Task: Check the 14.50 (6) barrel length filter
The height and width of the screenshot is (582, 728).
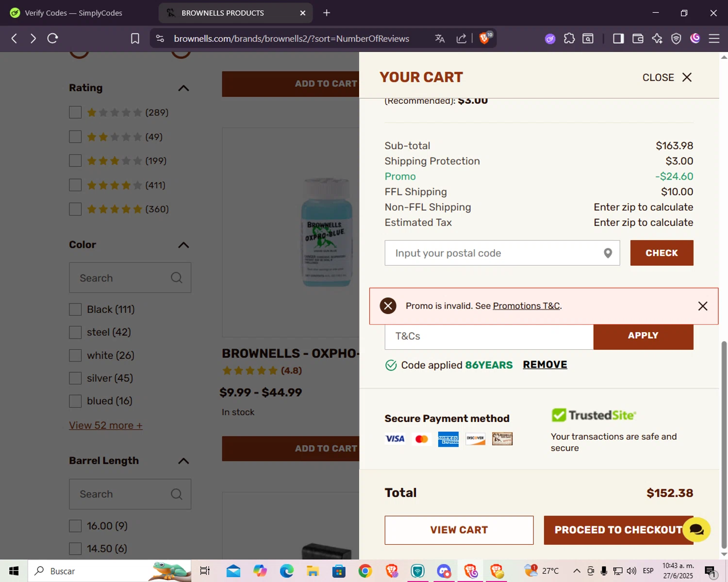Action: [x=75, y=549]
